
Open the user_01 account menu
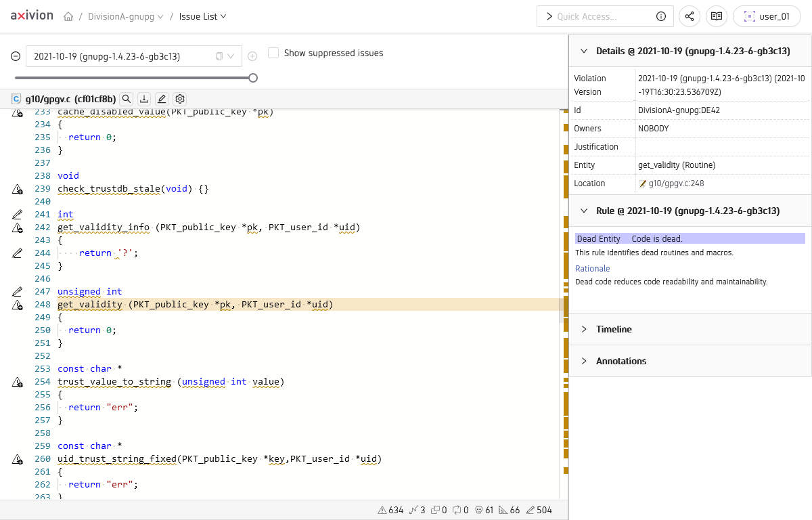(x=767, y=16)
